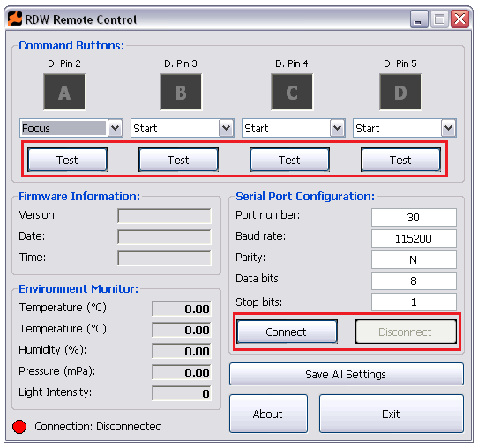Image resolution: width=478 pixels, height=448 pixels.
Task: Click Test button under D. Pin 5
Action: pyautogui.click(x=400, y=160)
